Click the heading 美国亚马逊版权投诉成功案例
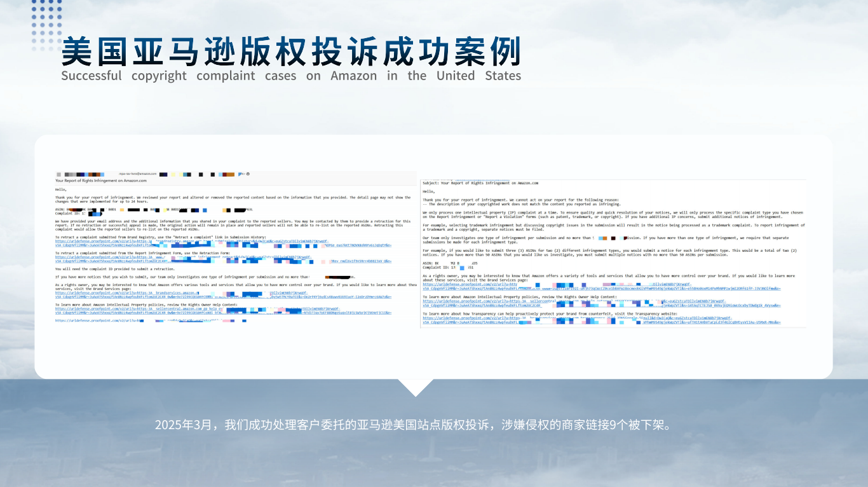Viewport: 868px width, 487px height. point(291,51)
